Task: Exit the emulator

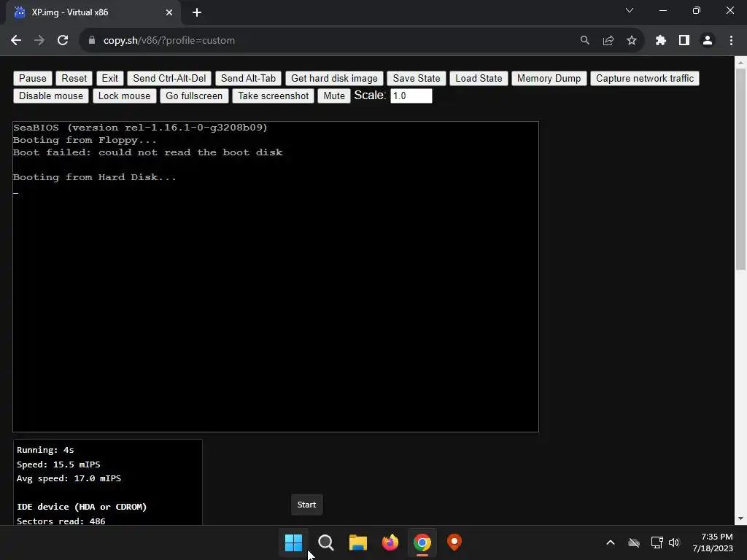Action: pyautogui.click(x=109, y=78)
